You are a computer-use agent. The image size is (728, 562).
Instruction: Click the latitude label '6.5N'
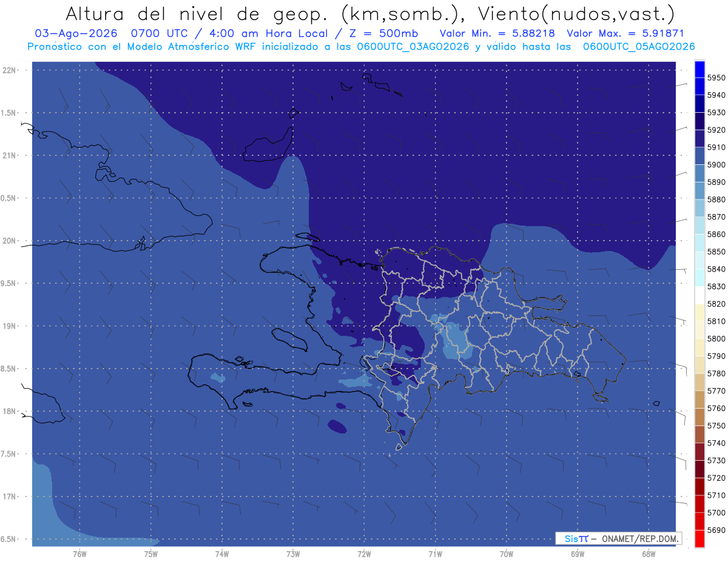tap(9, 539)
